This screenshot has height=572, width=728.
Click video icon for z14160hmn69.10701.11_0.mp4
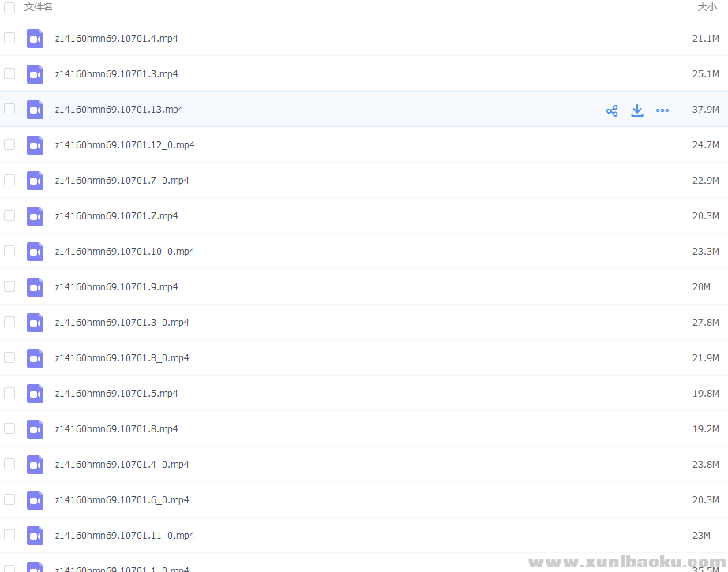click(35, 536)
